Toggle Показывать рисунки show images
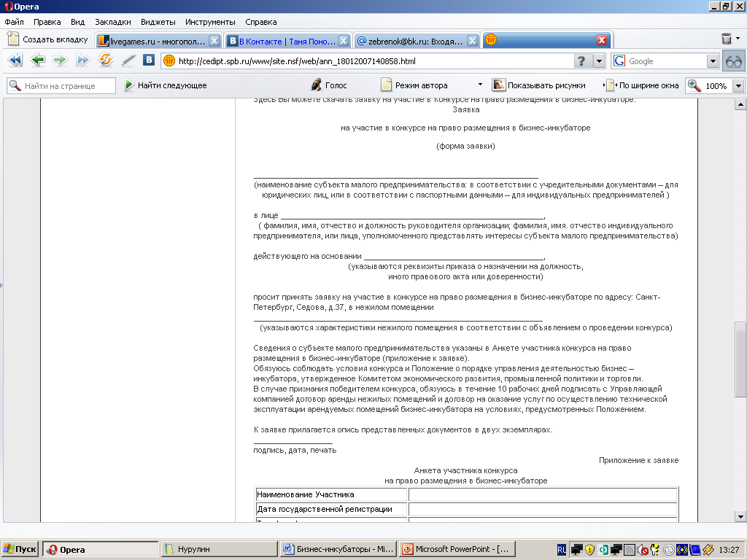The image size is (747, 560). [539, 85]
